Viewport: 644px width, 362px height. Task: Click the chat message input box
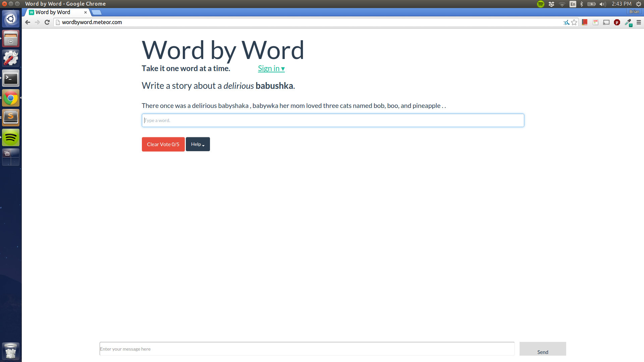click(x=307, y=349)
